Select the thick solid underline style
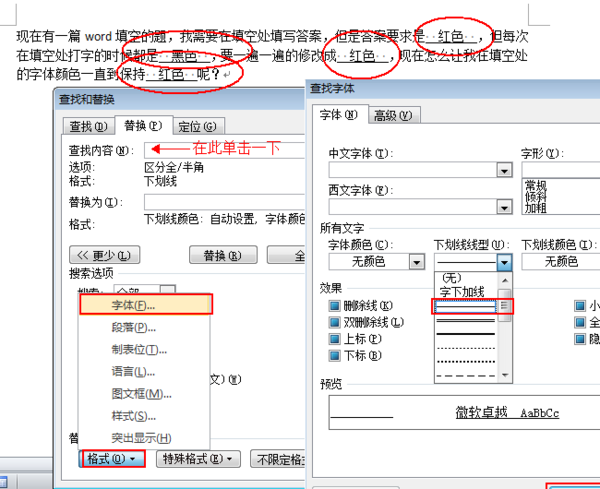This screenshot has height=489, width=600. [x=466, y=334]
